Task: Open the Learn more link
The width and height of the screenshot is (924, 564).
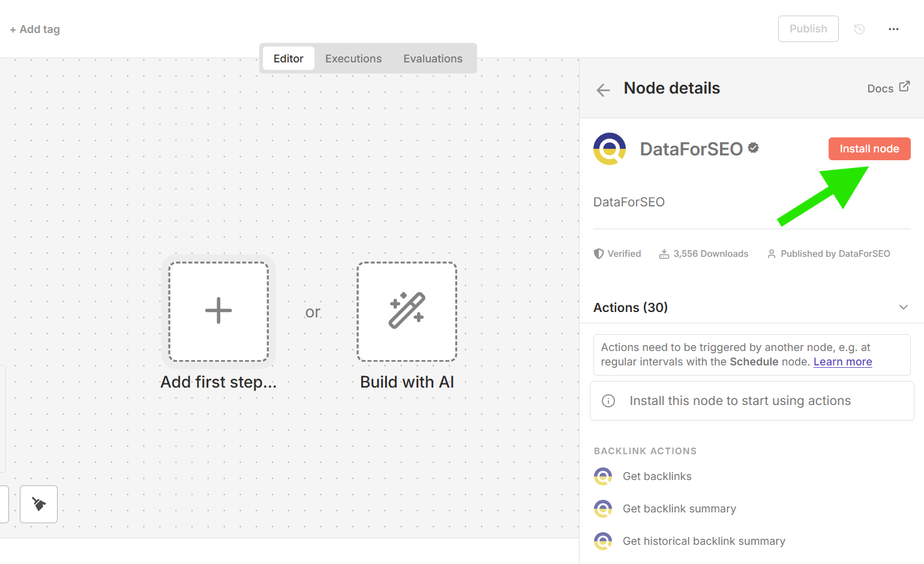Action: point(842,362)
